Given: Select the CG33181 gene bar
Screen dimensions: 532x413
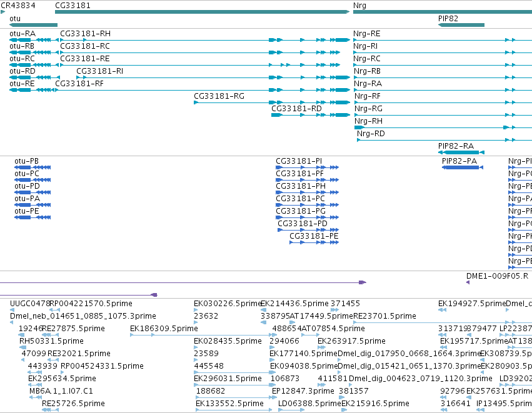Looking at the screenshot, I should click(x=202, y=12).
